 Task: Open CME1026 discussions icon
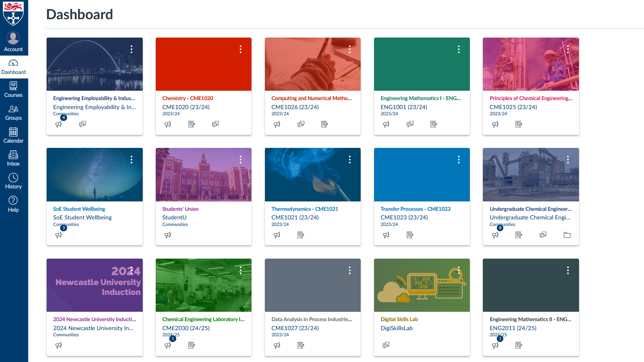[x=301, y=124]
